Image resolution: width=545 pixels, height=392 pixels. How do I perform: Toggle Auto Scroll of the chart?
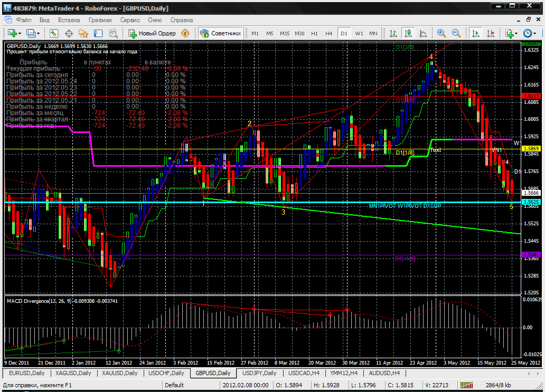point(475,33)
